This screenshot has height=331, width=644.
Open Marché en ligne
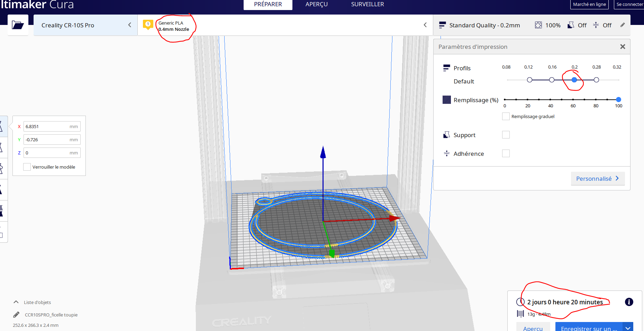[x=589, y=5]
